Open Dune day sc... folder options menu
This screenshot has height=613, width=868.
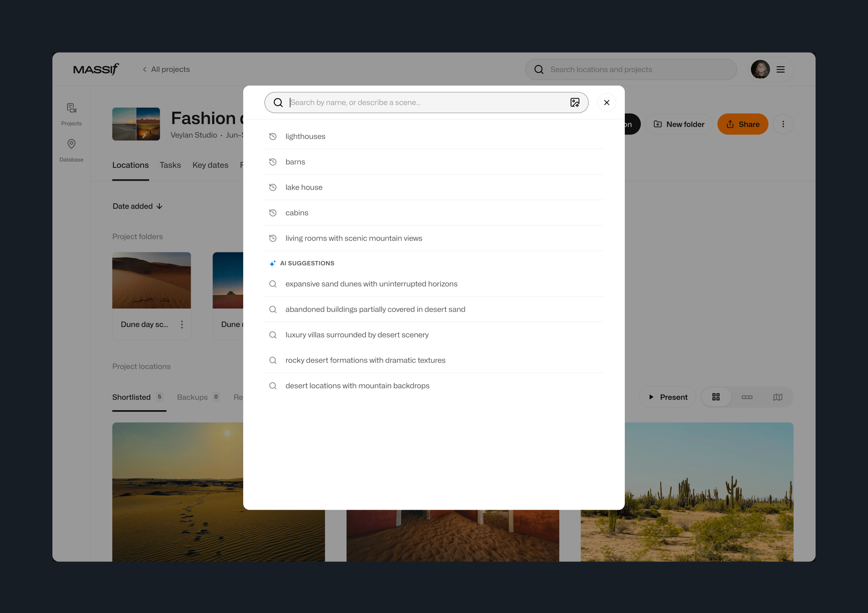coord(182,325)
